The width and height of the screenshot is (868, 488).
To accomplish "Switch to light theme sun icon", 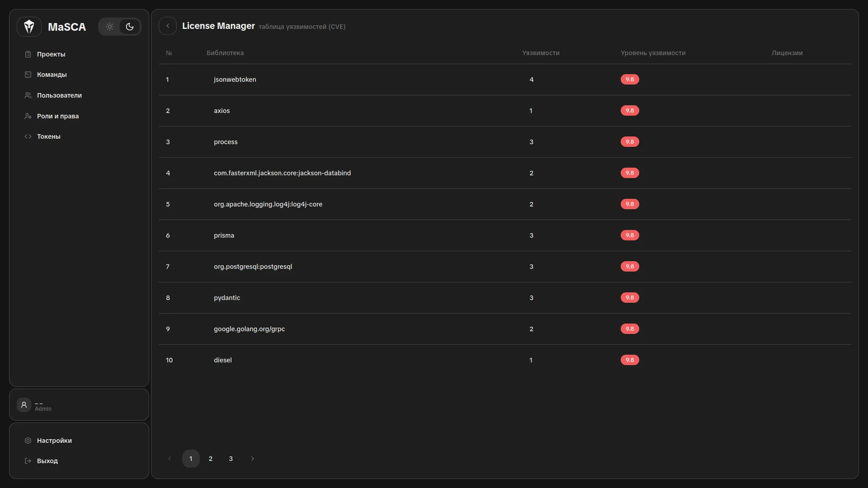I will tap(110, 27).
